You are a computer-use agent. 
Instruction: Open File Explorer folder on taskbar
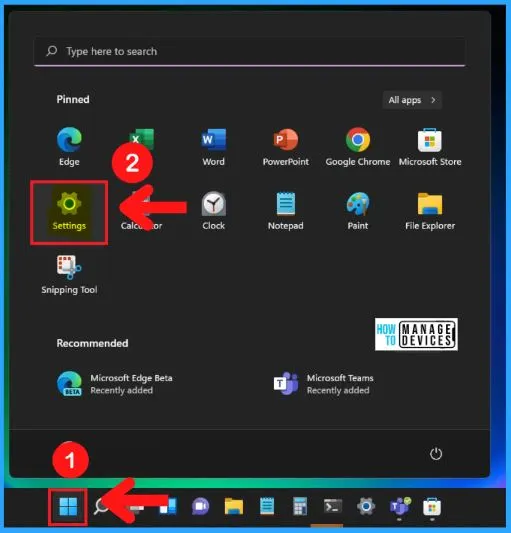234,506
